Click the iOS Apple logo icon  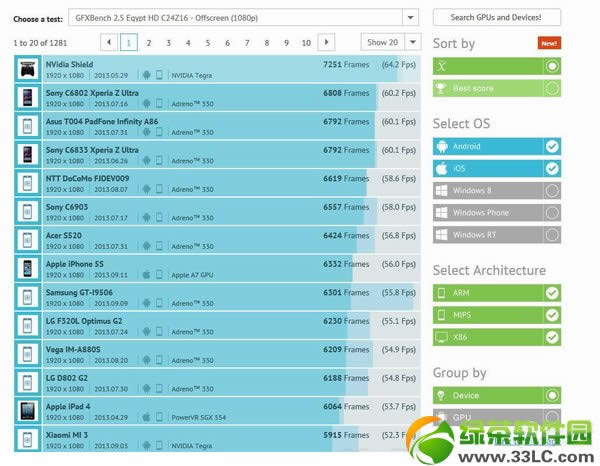441,168
